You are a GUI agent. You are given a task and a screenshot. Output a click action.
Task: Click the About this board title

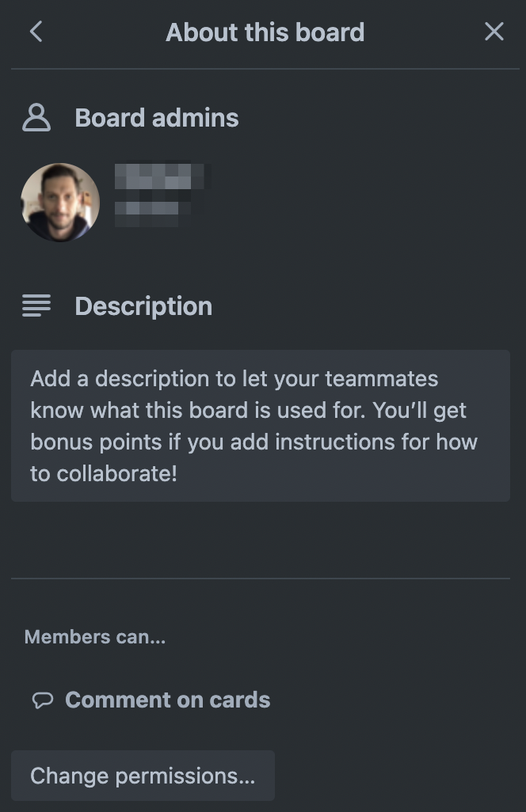point(265,32)
